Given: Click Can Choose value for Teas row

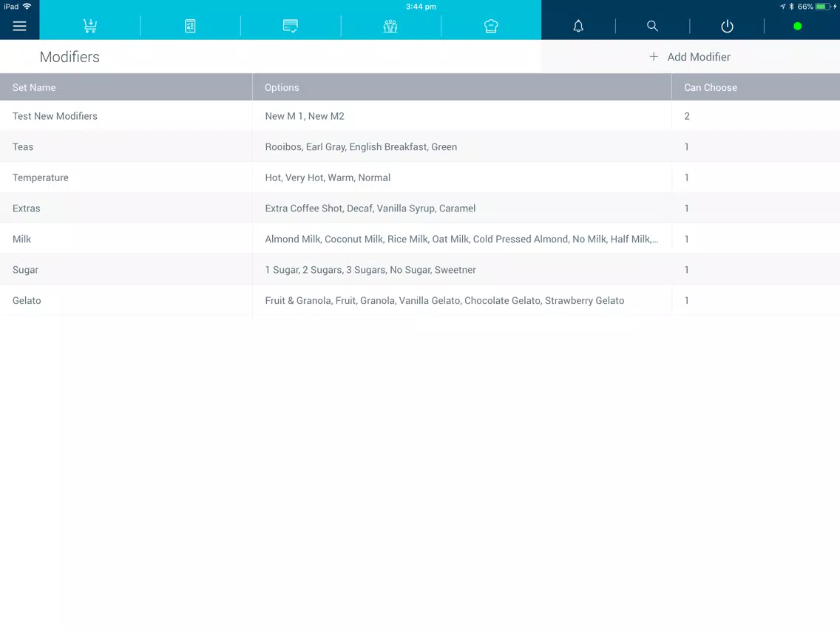Looking at the screenshot, I should pyautogui.click(x=687, y=147).
